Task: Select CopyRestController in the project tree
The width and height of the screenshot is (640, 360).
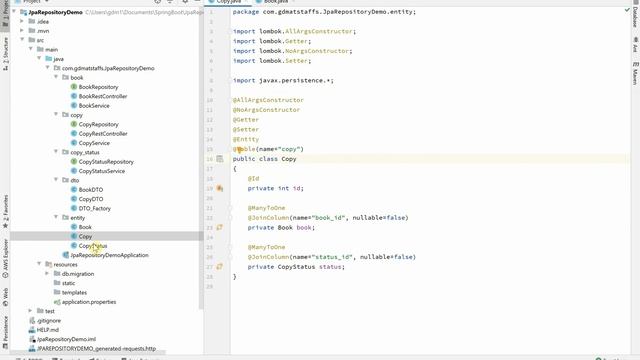Action: tap(103, 133)
